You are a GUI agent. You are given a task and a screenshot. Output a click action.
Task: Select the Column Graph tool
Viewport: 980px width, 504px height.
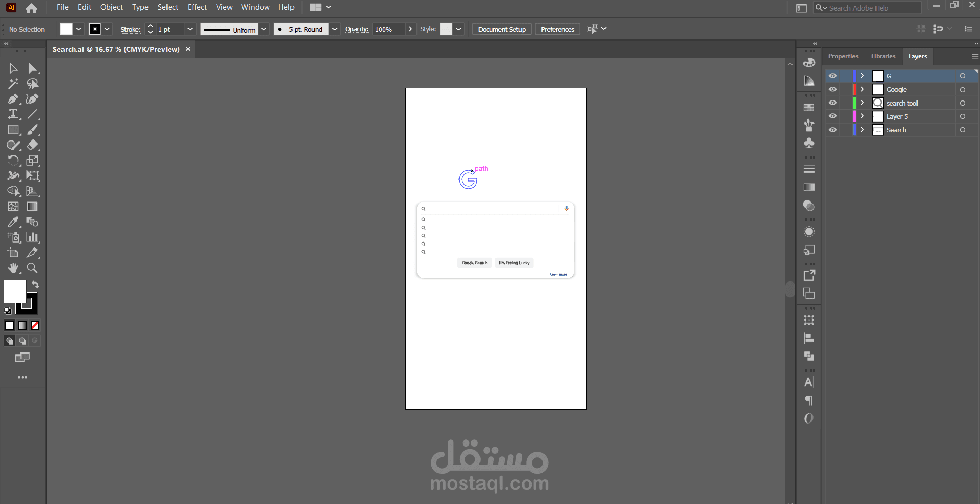click(x=32, y=237)
